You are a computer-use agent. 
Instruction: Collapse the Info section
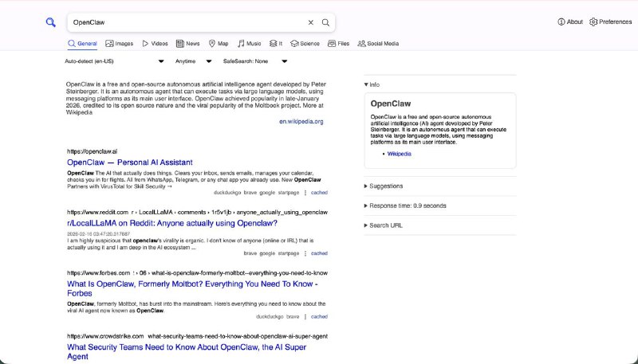[x=372, y=84]
